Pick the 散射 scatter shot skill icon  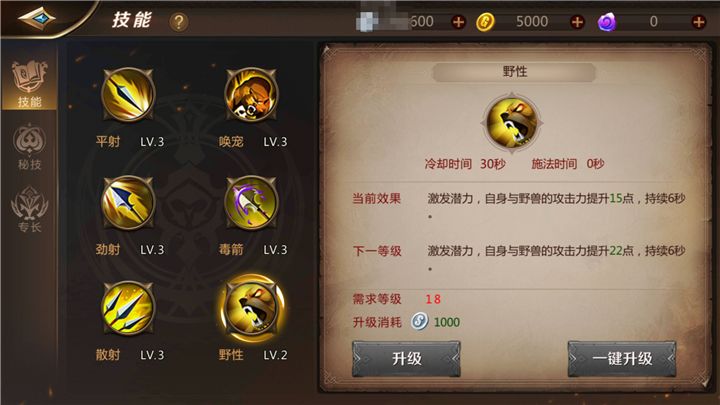128,308
